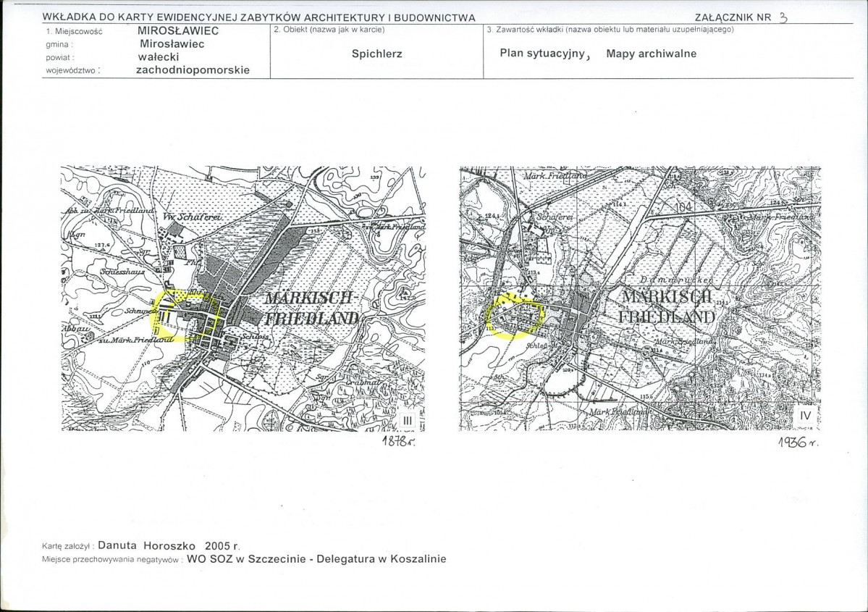868x612 pixels.
Task: Click the województwo value zachodniopomorskie
Action: coord(192,70)
